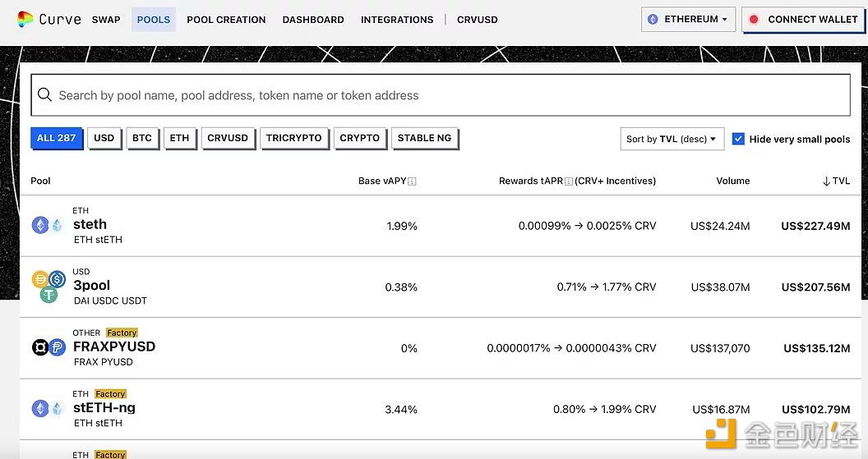Filter pools by CRYPTO
The image size is (868, 459).
360,138
